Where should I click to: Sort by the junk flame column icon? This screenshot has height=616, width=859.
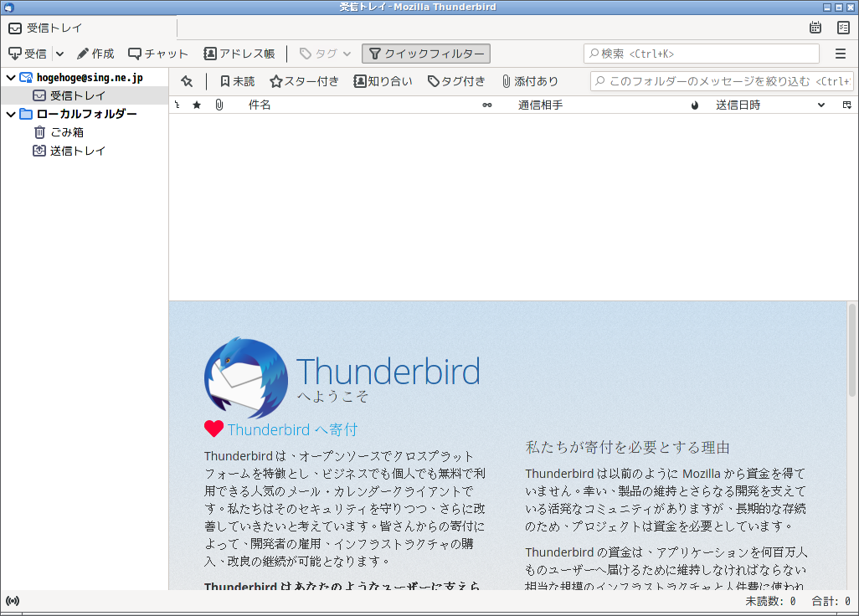(x=695, y=105)
